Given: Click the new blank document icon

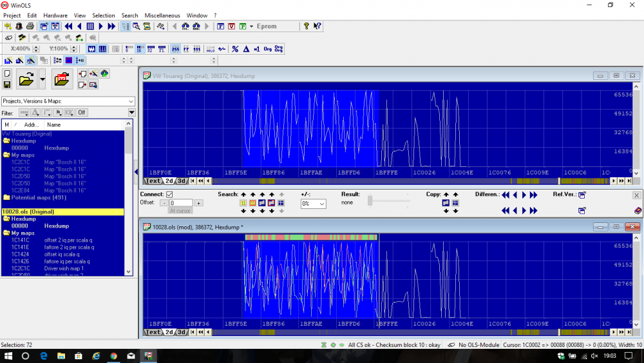Looking at the screenshot, I should tap(7, 74).
